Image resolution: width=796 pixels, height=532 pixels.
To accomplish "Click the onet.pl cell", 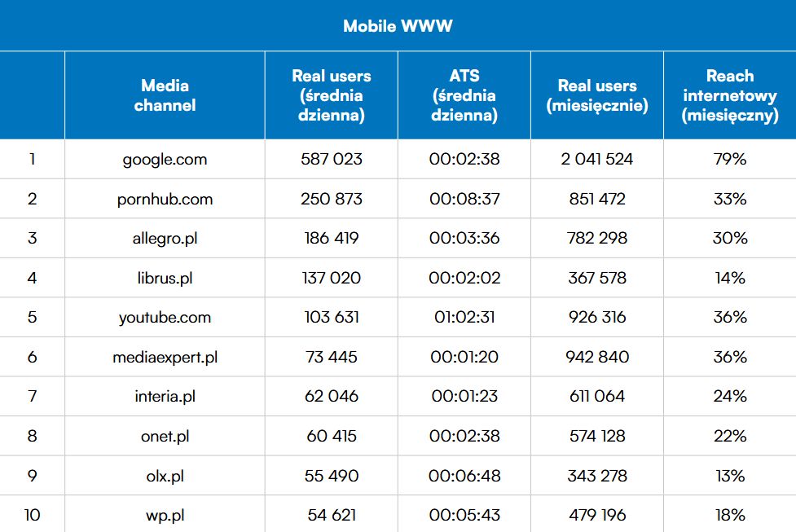I will (165, 436).
